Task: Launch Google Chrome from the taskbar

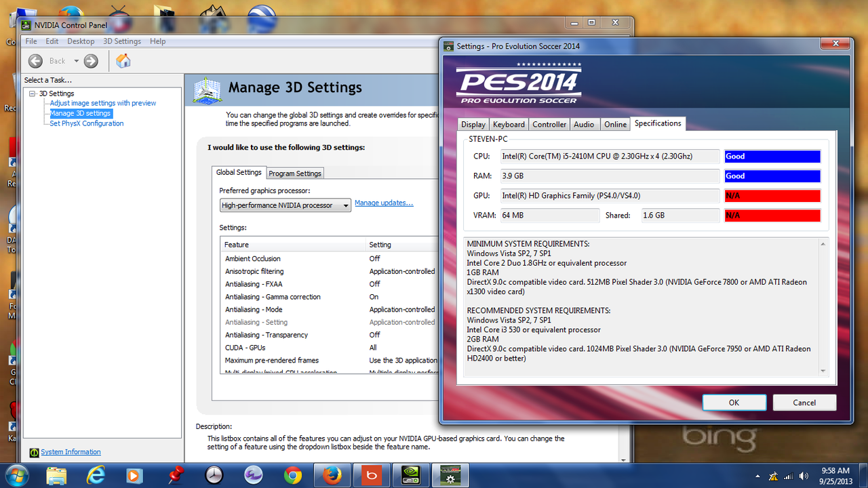Action: click(293, 475)
